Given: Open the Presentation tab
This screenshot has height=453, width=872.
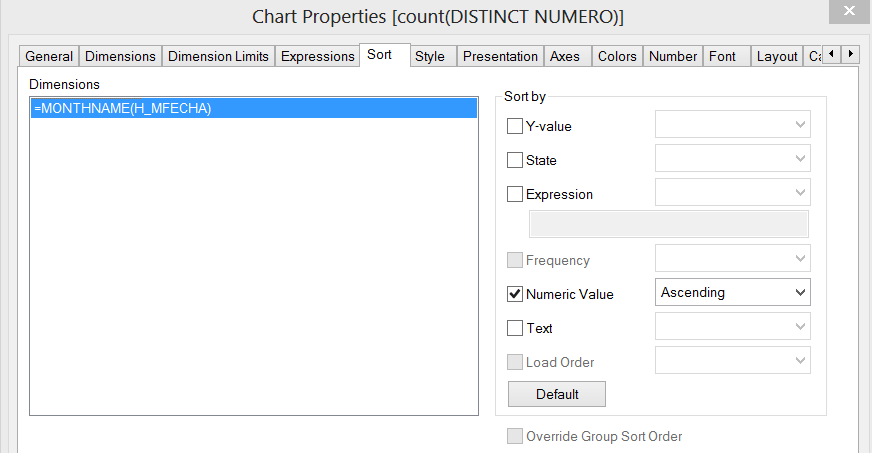Looking at the screenshot, I should click(x=501, y=56).
